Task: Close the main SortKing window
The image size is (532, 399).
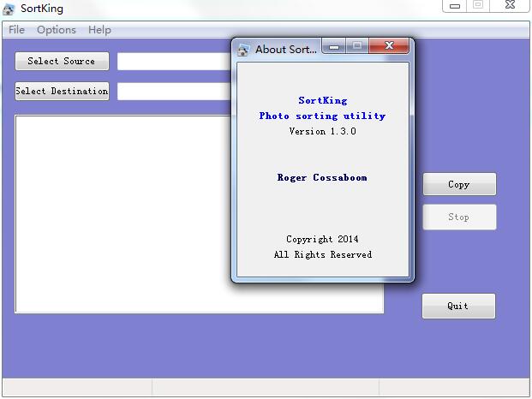Action: [x=510, y=5]
